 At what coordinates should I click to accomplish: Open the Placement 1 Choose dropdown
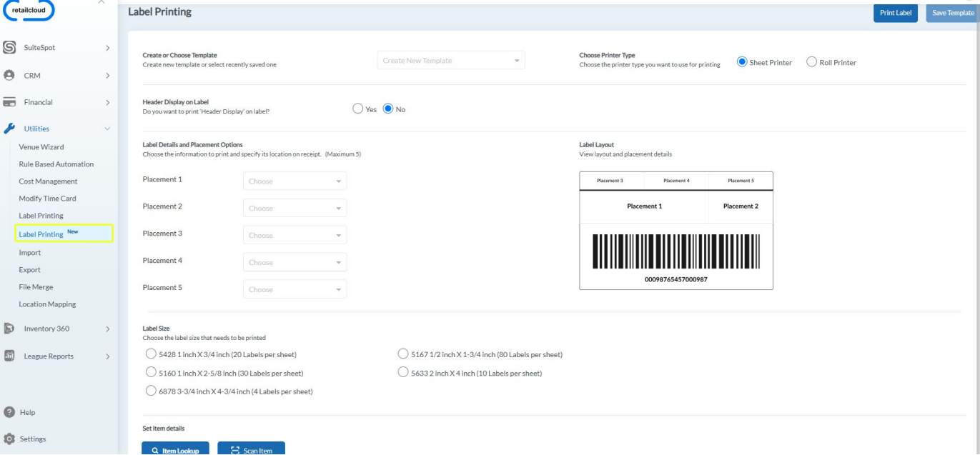click(295, 181)
